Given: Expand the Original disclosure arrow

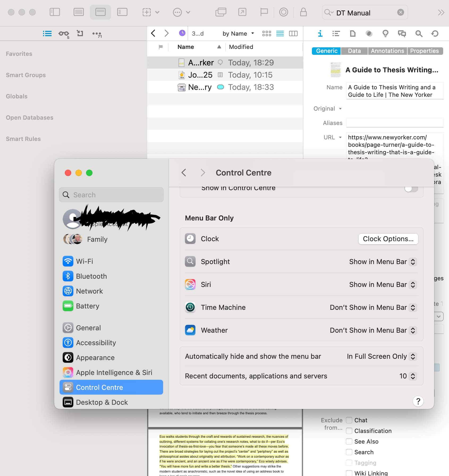Looking at the screenshot, I should click(x=340, y=109).
